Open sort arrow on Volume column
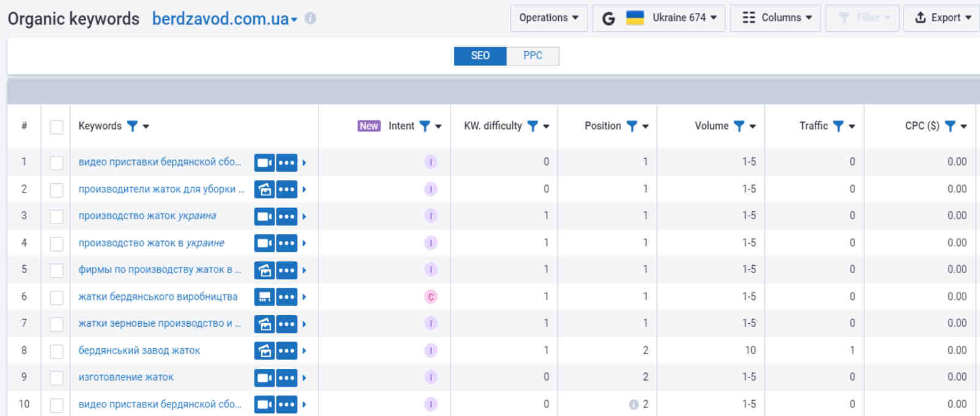The image size is (980, 416). click(753, 126)
